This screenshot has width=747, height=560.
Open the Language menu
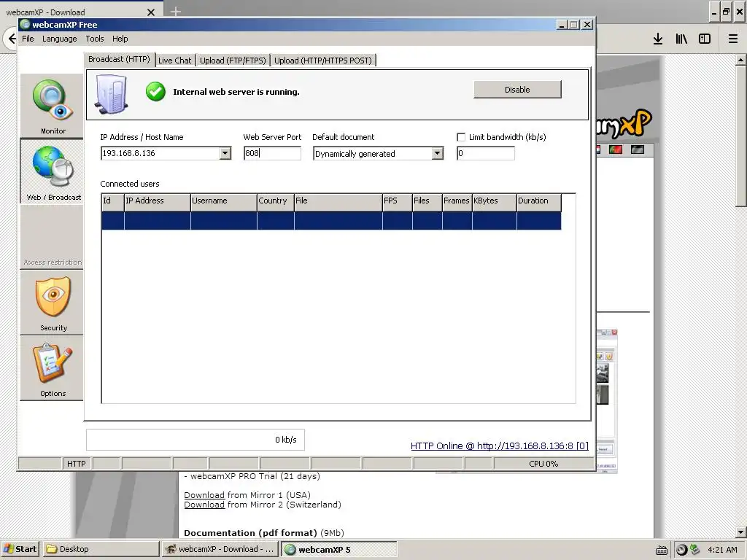[x=60, y=39]
